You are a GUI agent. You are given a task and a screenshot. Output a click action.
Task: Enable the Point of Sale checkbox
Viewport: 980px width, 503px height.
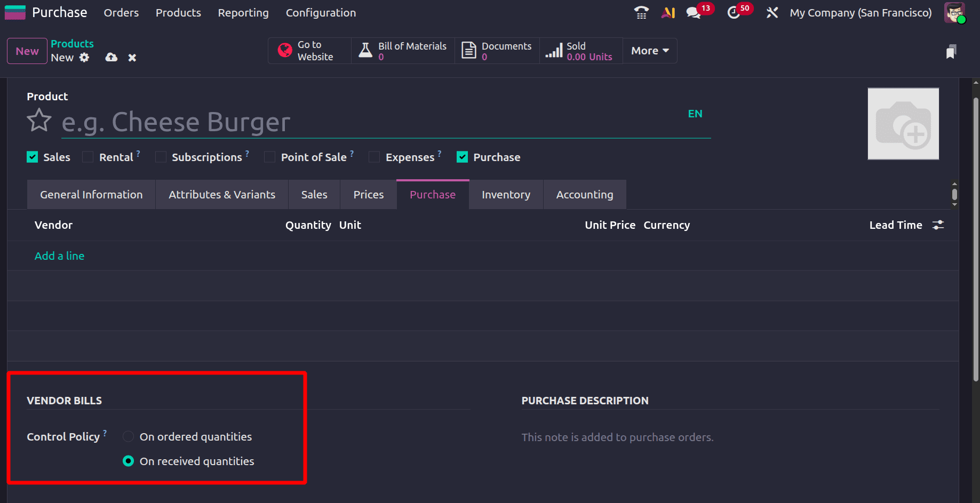(269, 156)
